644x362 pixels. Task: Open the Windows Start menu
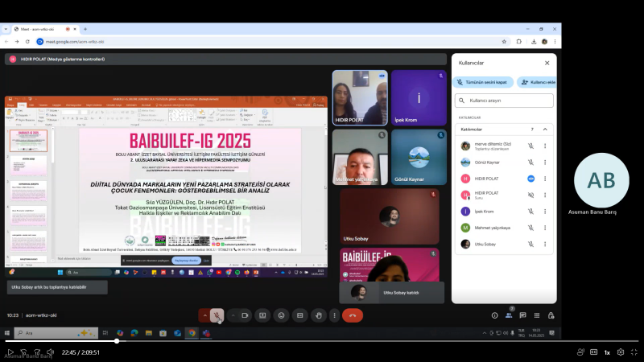(x=6, y=333)
